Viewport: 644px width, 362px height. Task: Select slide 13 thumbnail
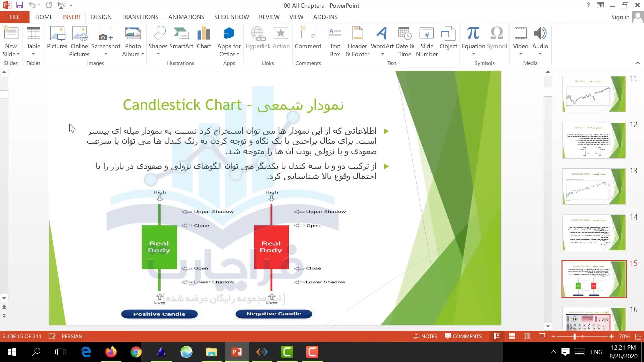click(594, 186)
